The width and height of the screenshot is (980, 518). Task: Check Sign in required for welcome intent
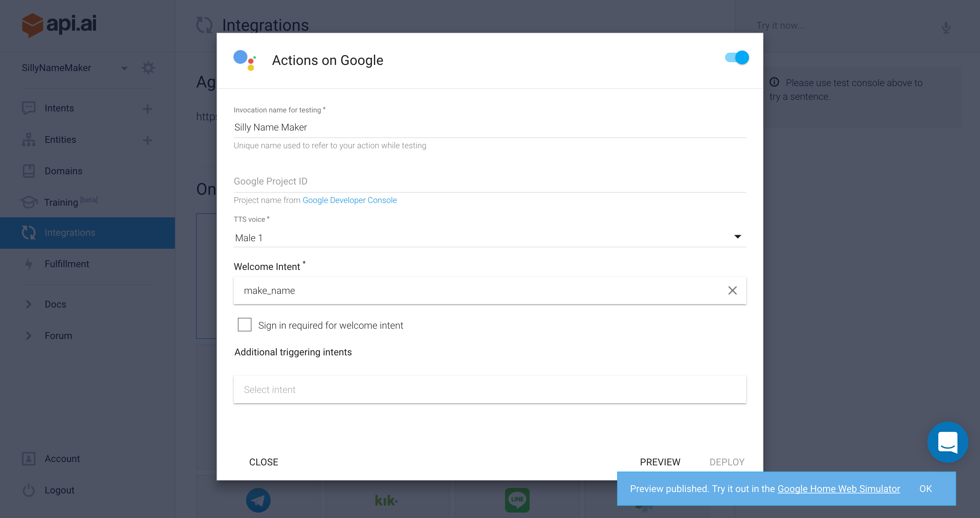point(245,325)
